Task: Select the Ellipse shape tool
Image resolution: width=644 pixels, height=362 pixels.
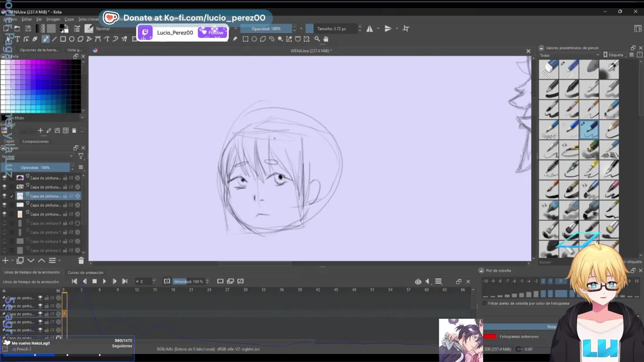Action: (71, 39)
